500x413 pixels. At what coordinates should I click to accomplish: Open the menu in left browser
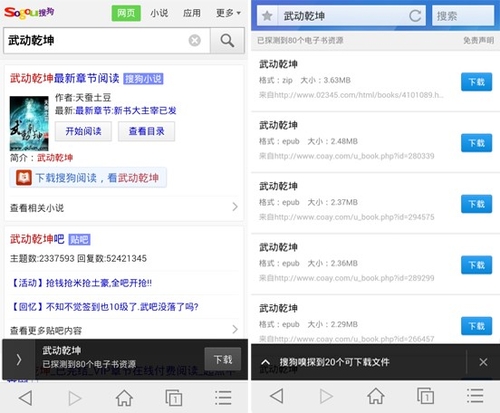pos(223,398)
